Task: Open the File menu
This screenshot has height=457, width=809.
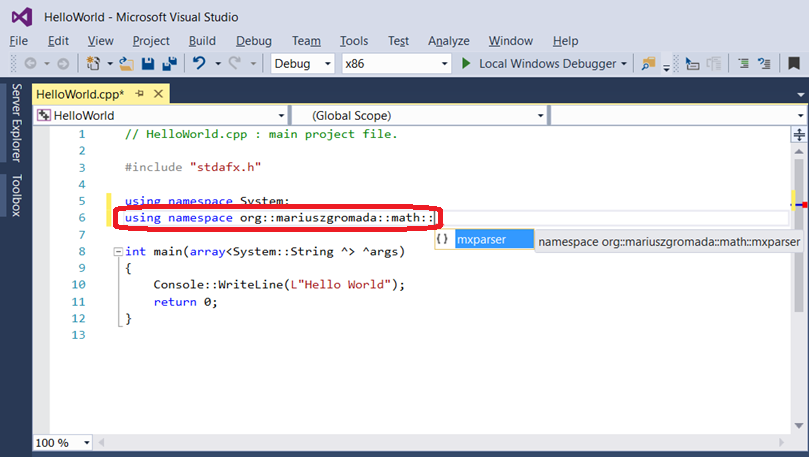Action: [x=19, y=41]
